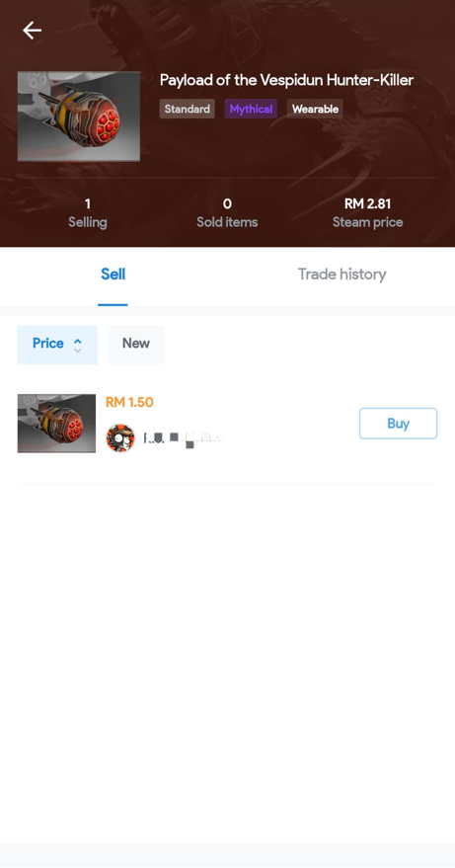Image resolution: width=455 pixels, height=868 pixels.
Task: Switch to the Sell tab
Action: click(x=113, y=275)
